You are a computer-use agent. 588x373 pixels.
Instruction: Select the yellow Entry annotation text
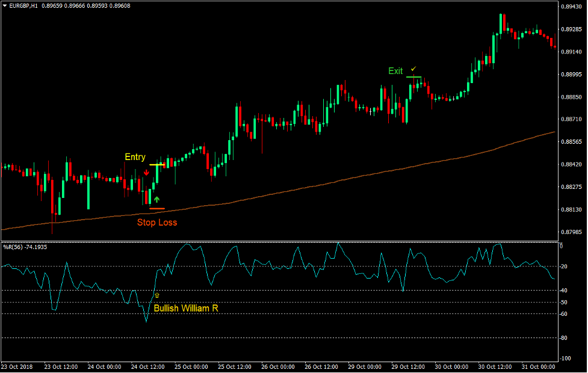point(135,157)
